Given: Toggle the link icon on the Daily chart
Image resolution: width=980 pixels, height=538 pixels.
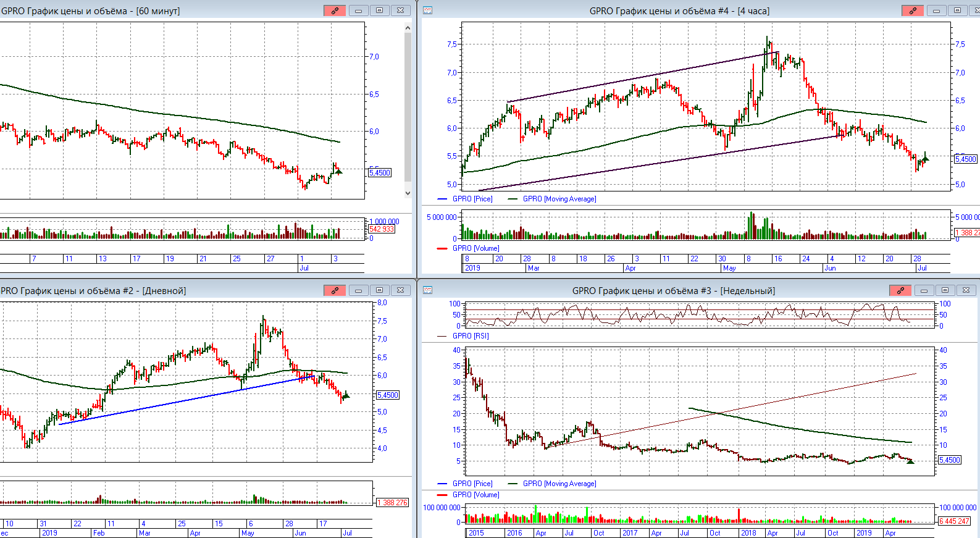Looking at the screenshot, I should click(335, 290).
